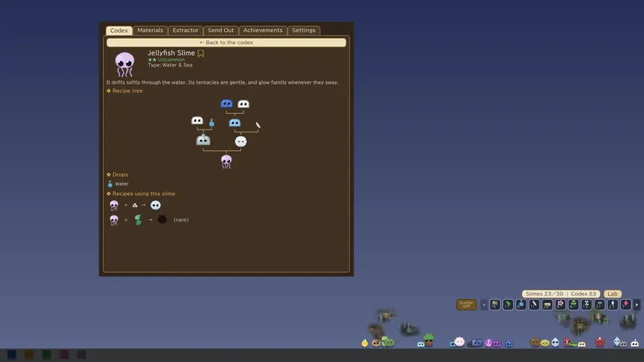Page materials bar left with arrow
The width and height of the screenshot is (644, 362).
[484, 304]
